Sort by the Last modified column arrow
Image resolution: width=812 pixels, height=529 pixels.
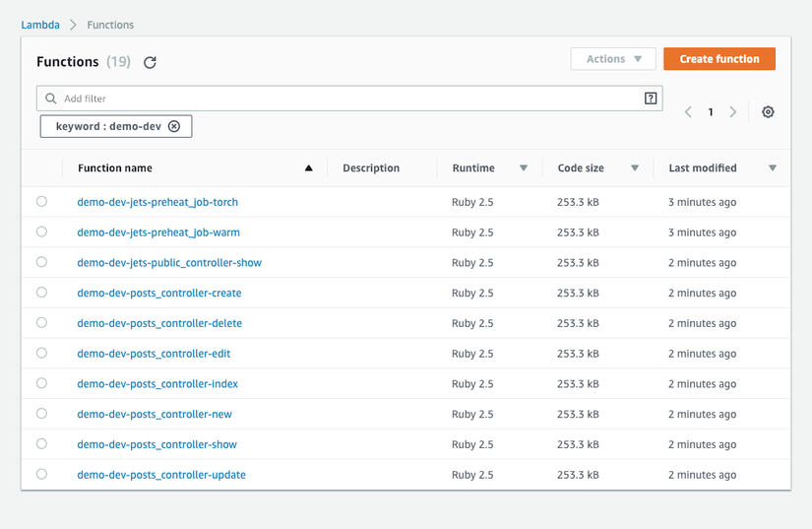[773, 168]
